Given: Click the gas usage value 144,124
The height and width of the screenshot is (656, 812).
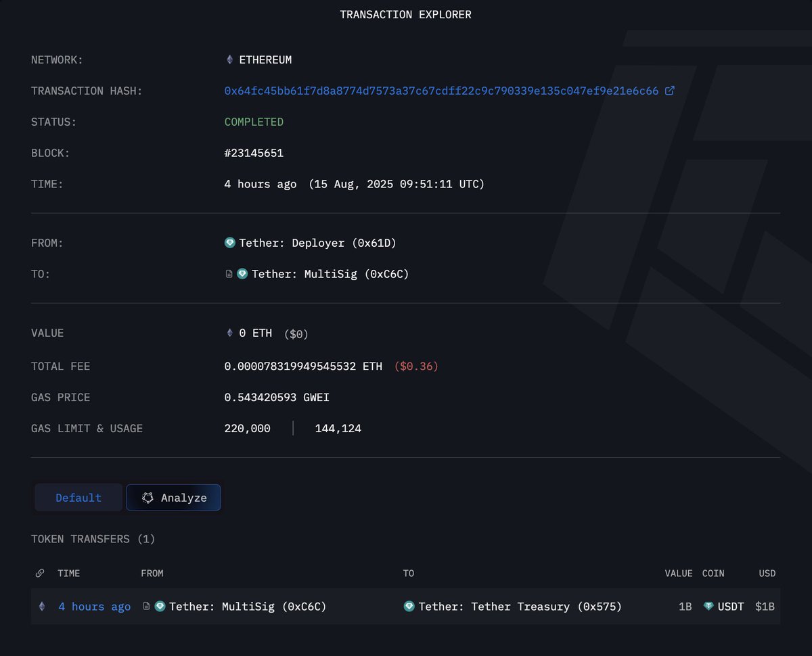Looking at the screenshot, I should click(x=338, y=428).
